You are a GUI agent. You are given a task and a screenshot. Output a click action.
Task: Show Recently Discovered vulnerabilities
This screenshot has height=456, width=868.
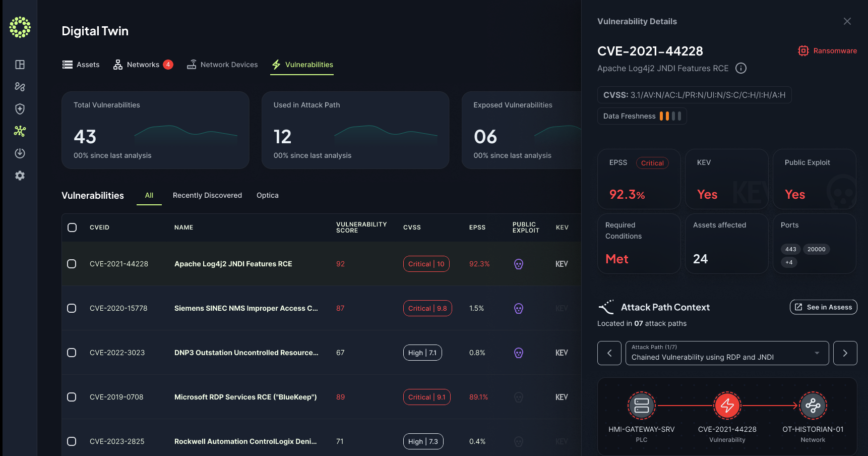click(207, 195)
